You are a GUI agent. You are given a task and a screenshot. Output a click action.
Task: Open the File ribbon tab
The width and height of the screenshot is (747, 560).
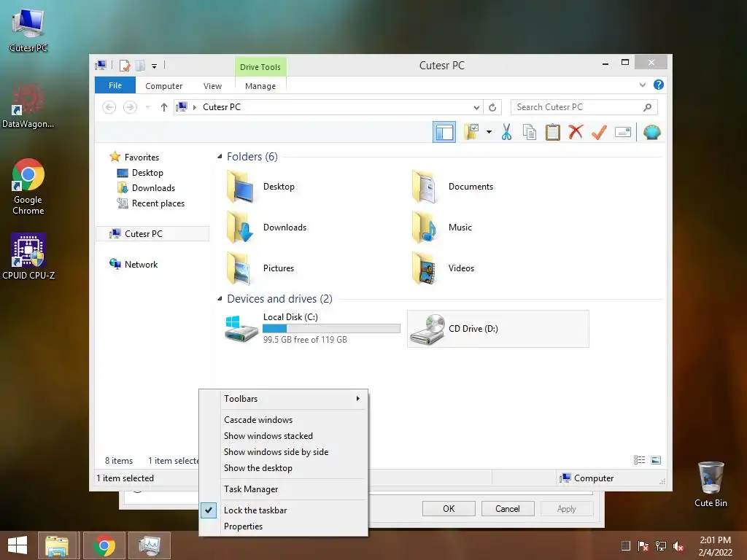115,85
